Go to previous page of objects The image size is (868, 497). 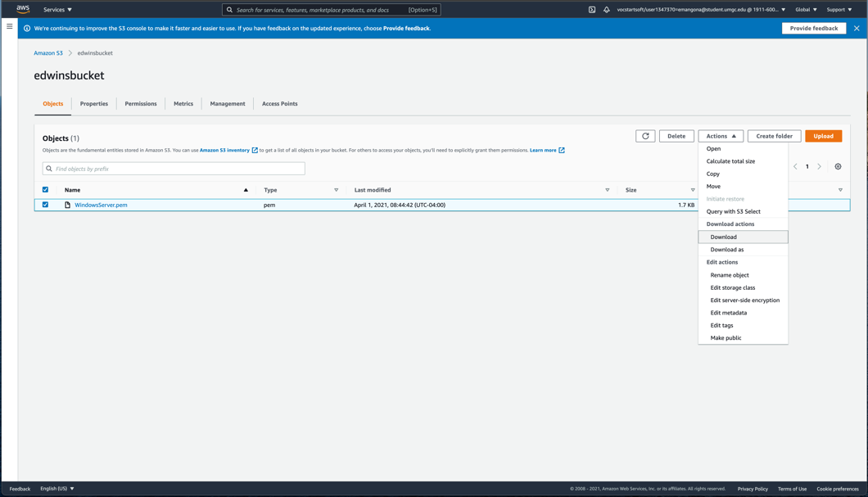click(795, 166)
